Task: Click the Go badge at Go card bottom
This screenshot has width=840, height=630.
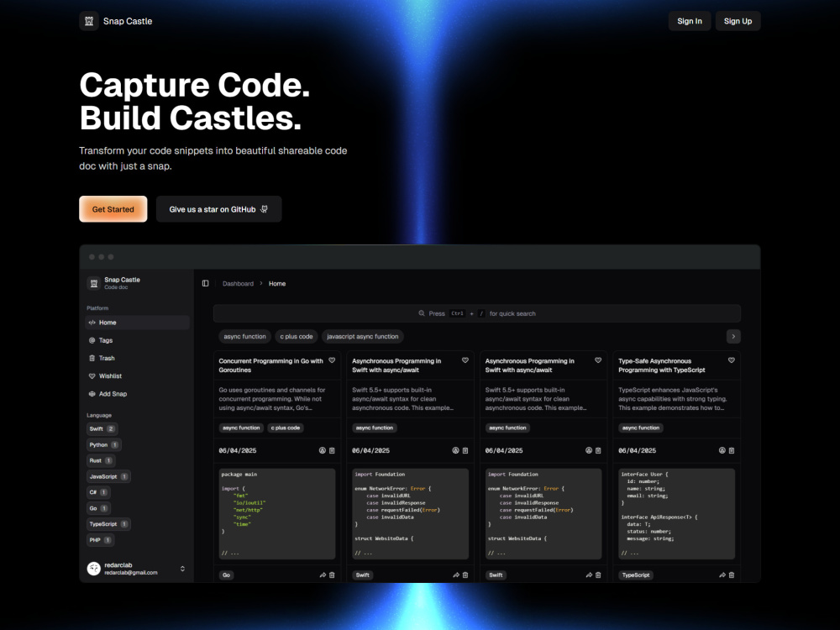Action: 226,575
